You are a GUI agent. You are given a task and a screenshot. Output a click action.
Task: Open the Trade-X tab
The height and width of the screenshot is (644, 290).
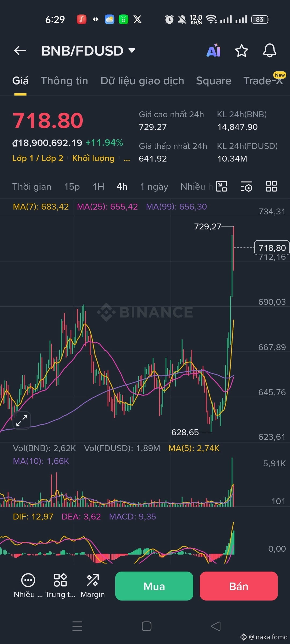pos(263,81)
